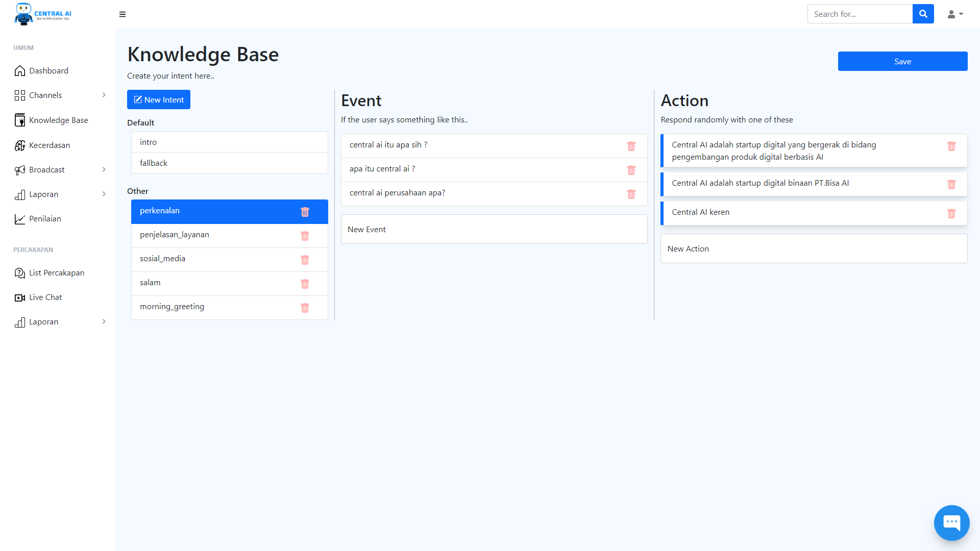
Task: Click the Knowledge Base book icon
Action: (20, 120)
